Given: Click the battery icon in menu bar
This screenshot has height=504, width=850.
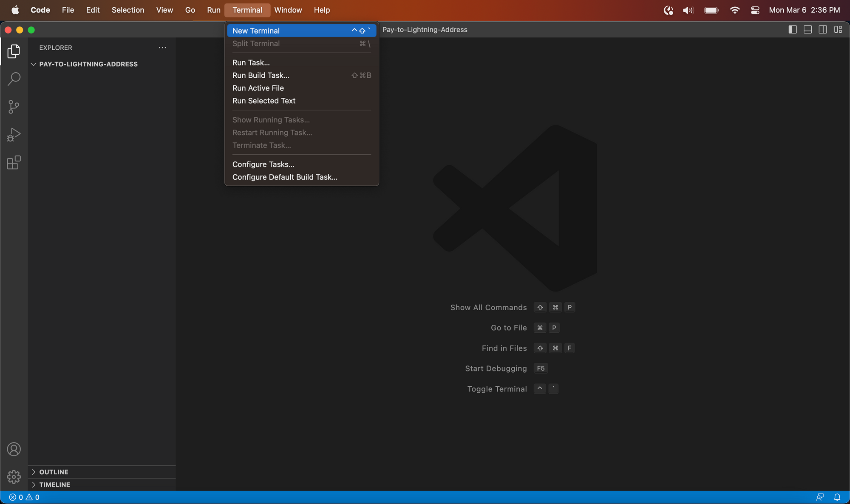Looking at the screenshot, I should point(711,10).
